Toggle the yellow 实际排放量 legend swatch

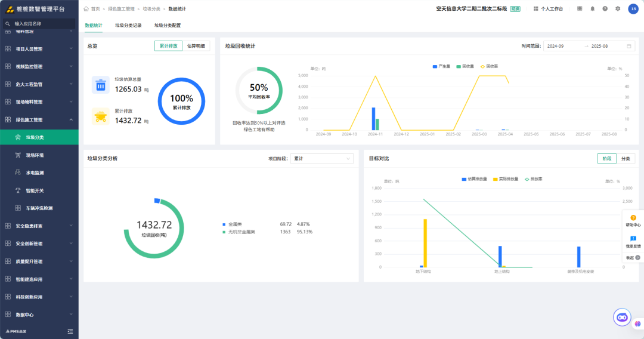click(496, 179)
